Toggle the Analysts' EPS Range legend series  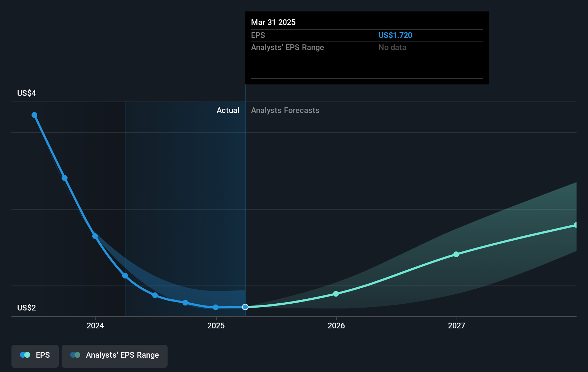tap(115, 356)
